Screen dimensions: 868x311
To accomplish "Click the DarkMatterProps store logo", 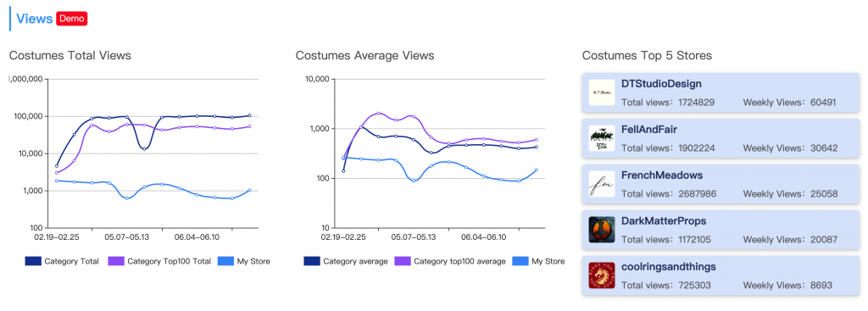I will 602,230.
